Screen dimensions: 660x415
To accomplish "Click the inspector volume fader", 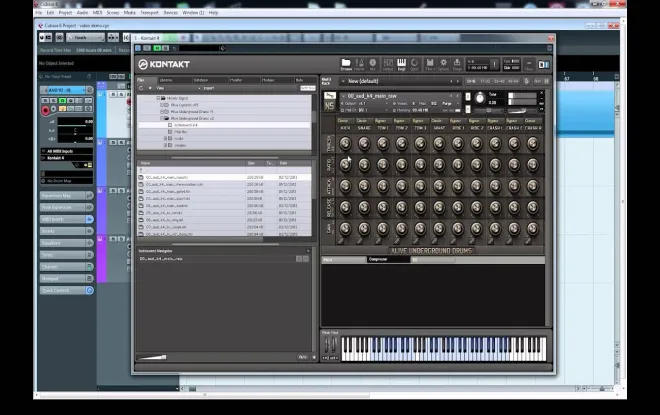I will pos(75,122).
